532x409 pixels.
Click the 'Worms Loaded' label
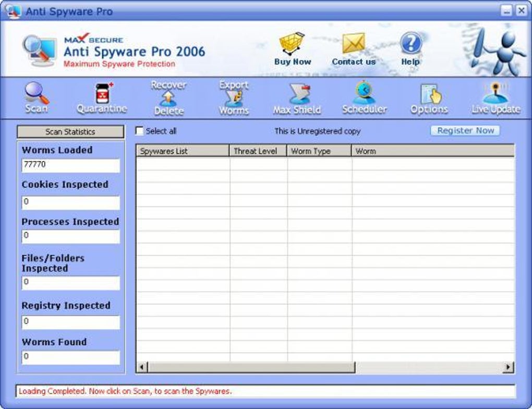coord(57,150)
